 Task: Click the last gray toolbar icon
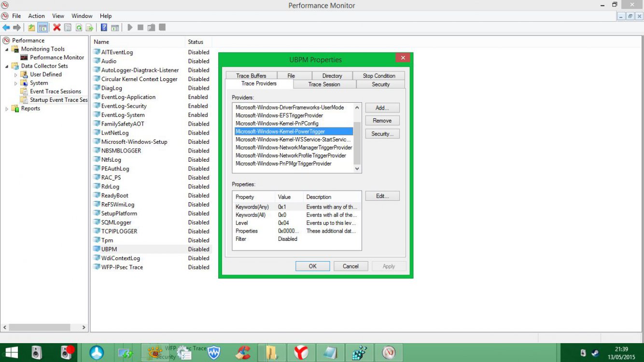[x=162, y=28]
